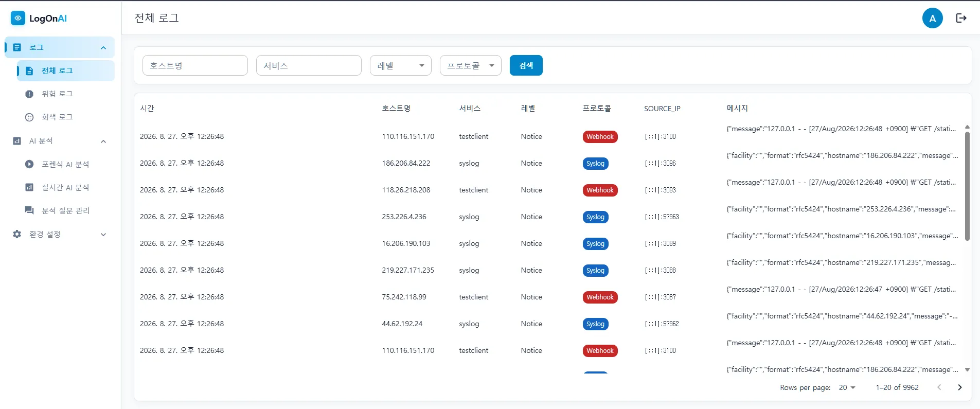Click the 전체 로그 document icon

click(x=29, y=71)
